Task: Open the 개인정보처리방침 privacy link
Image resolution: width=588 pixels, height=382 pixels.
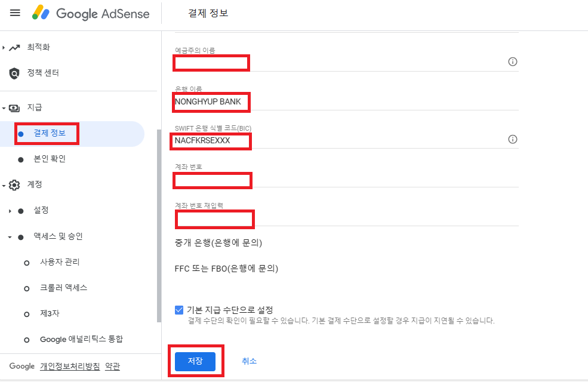Action: pyautogui.click(x=70, y=366)
